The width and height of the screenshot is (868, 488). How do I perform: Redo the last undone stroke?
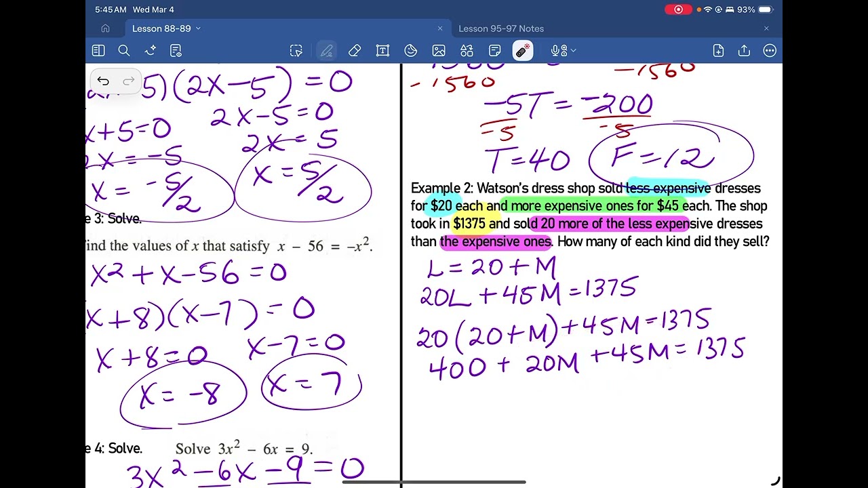(x=128, y=81)
